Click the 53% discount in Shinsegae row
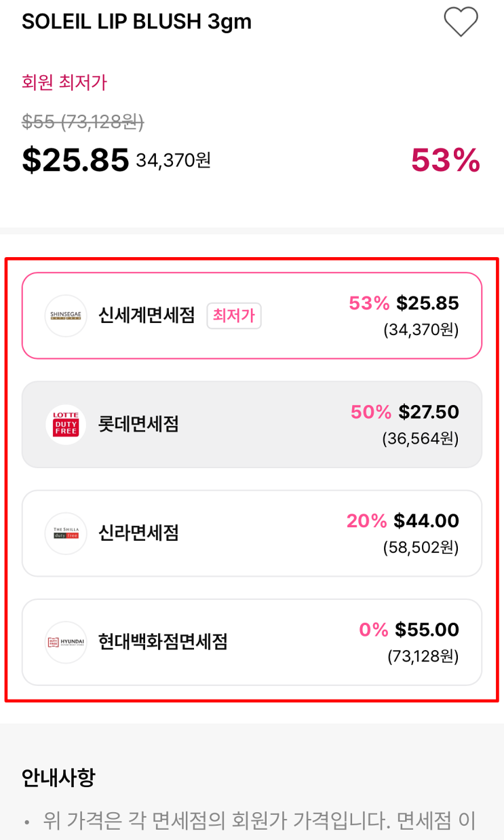Viewport: 504px width, 840px height. click(x=369, y=303)
